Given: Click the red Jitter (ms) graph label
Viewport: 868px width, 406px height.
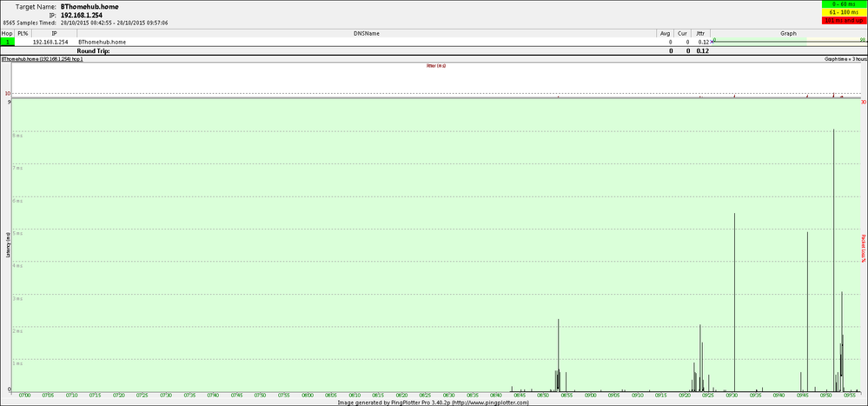Looking at the screenshot, I should (436, 65).
